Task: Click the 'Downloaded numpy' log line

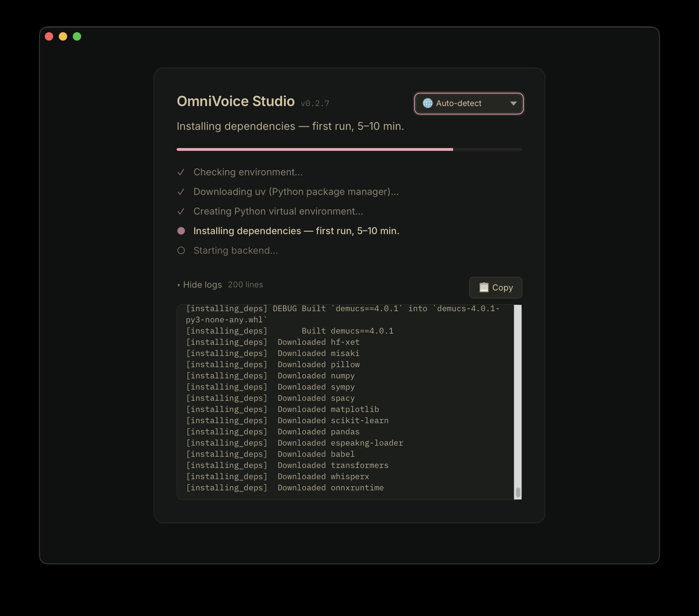Action: click(x=270, y=376)
